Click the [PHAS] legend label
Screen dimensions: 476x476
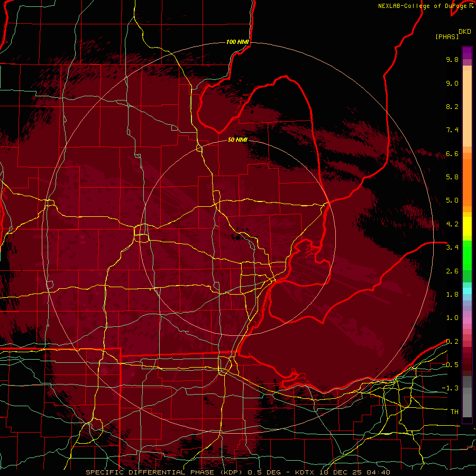pos(447,36)
